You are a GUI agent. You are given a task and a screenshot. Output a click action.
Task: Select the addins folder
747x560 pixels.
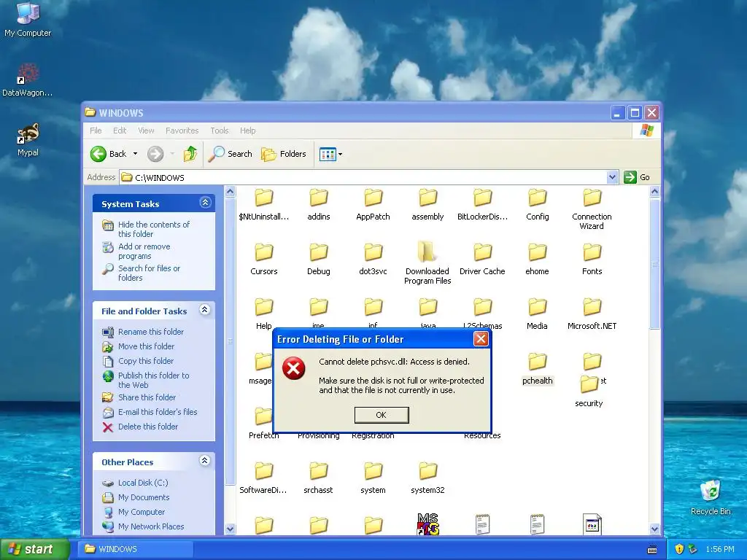(x=318, y=205)
